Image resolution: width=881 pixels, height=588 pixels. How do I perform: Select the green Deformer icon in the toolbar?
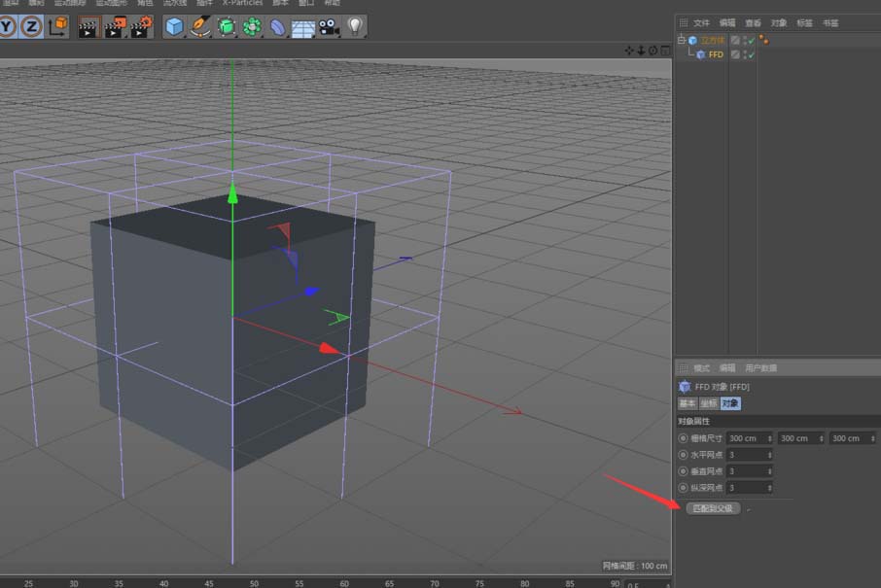point(225,26)
